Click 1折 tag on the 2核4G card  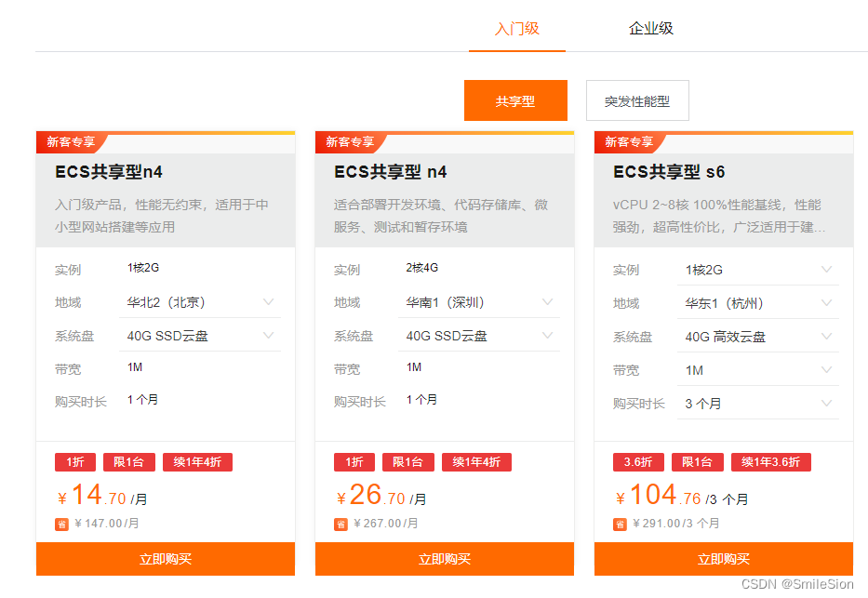point(354,462)
